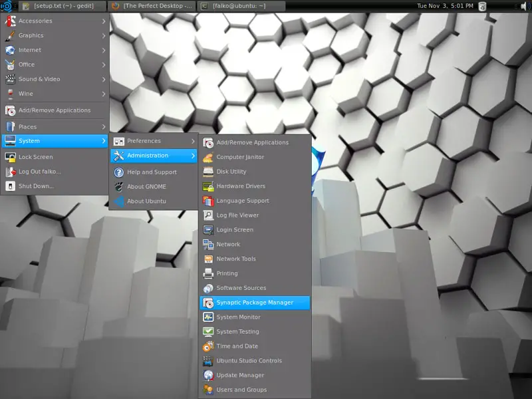Click the Computer Janitor broom icon
This screenshot has height=399, width=532.
tap(208, 157)
